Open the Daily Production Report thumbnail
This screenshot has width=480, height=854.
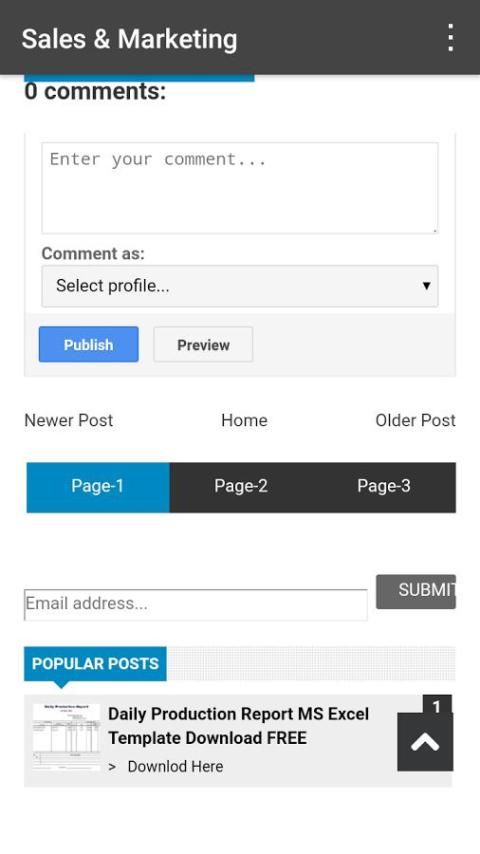(x=66, y=736)
